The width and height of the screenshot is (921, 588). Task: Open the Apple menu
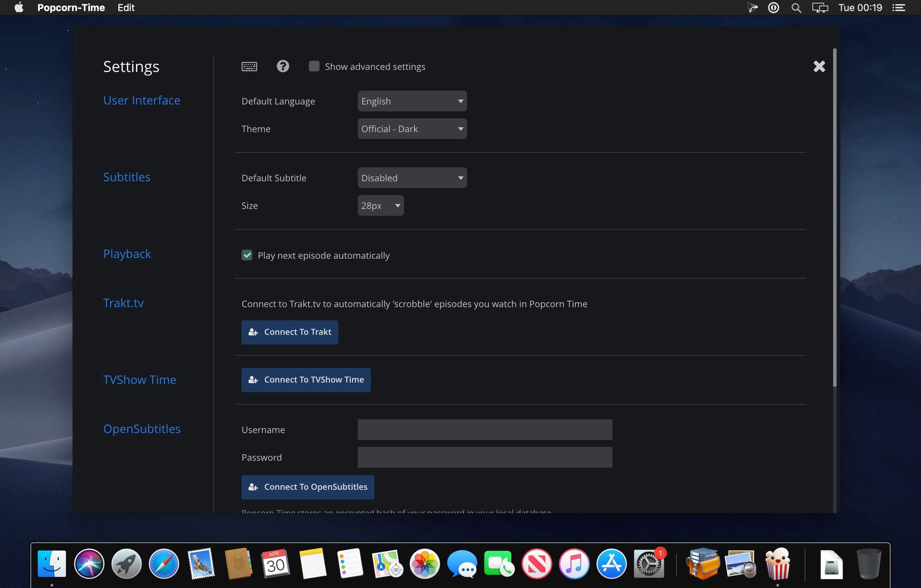pyautogui.click(x=19, y=7)
